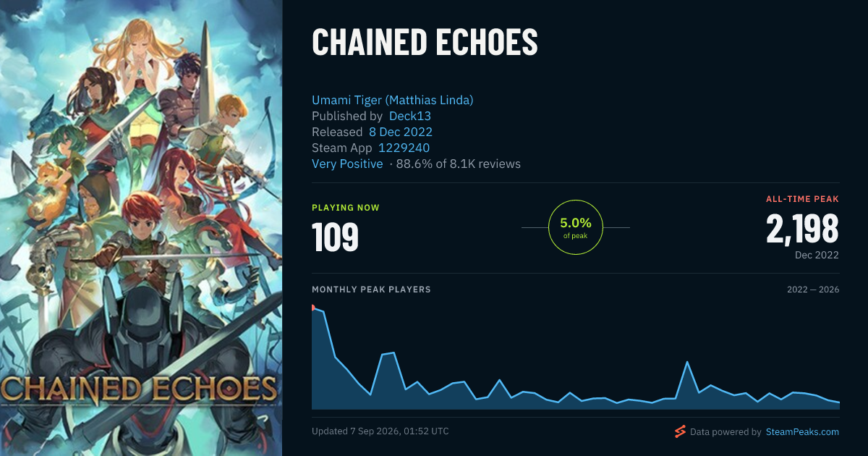Click the Updated 7 Sep 2026 timestamp
The image size is (868, 456).
(380, 431)
